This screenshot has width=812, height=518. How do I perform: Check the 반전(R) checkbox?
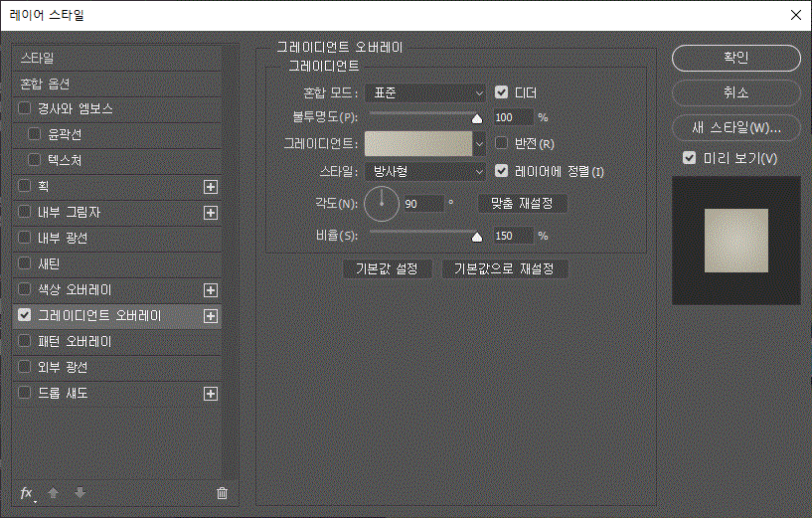pyautogui.click(x=501, y=143)
